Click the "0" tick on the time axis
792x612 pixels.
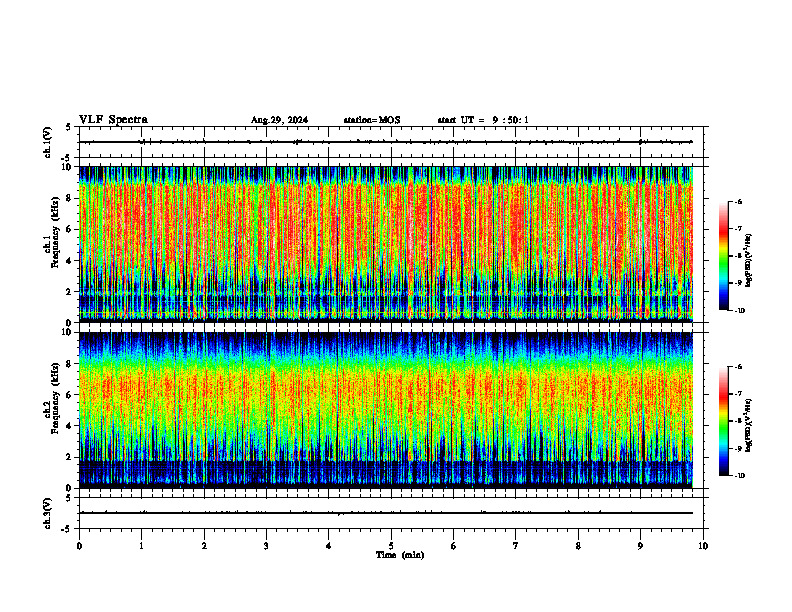coord(79,546)
